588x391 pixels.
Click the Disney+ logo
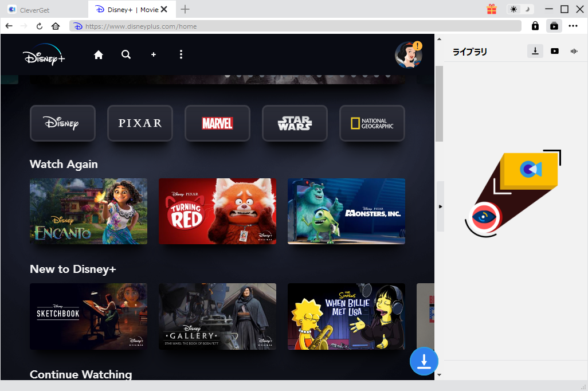pos(44,55)
